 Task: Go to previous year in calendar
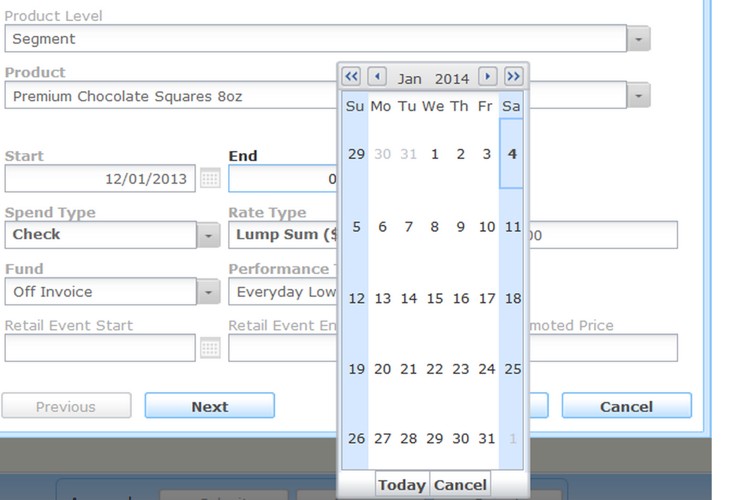tap(351, 77)
